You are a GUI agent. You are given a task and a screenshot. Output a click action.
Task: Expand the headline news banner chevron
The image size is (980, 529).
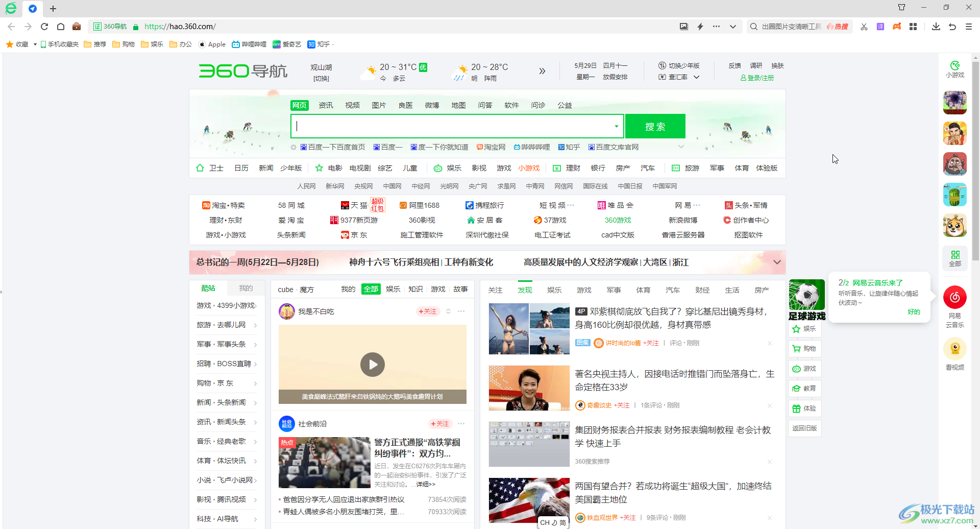[777, 262]
